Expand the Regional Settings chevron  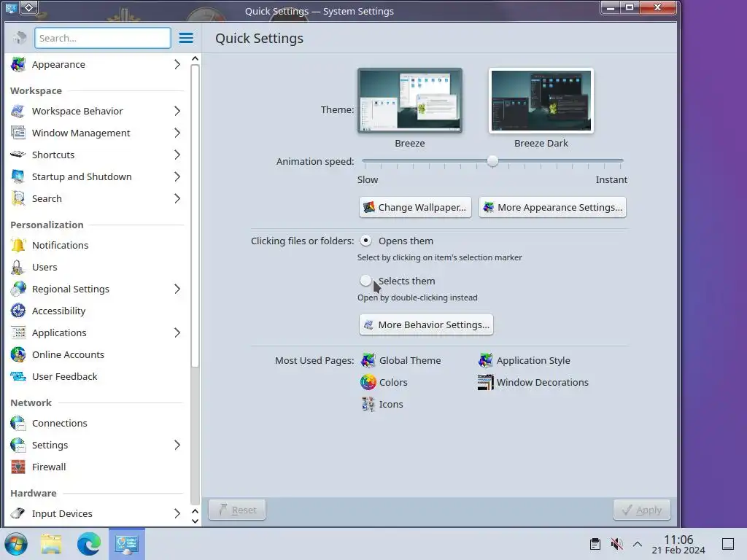click(x=177, y=289)
